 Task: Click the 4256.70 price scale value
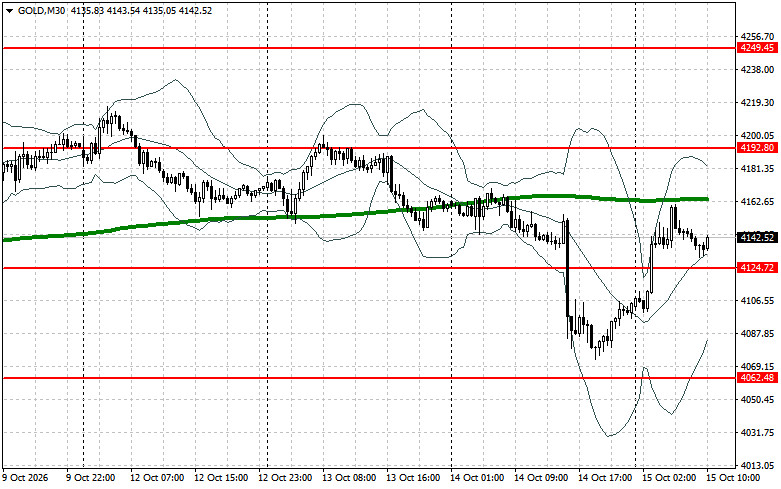tap(758, 37)
